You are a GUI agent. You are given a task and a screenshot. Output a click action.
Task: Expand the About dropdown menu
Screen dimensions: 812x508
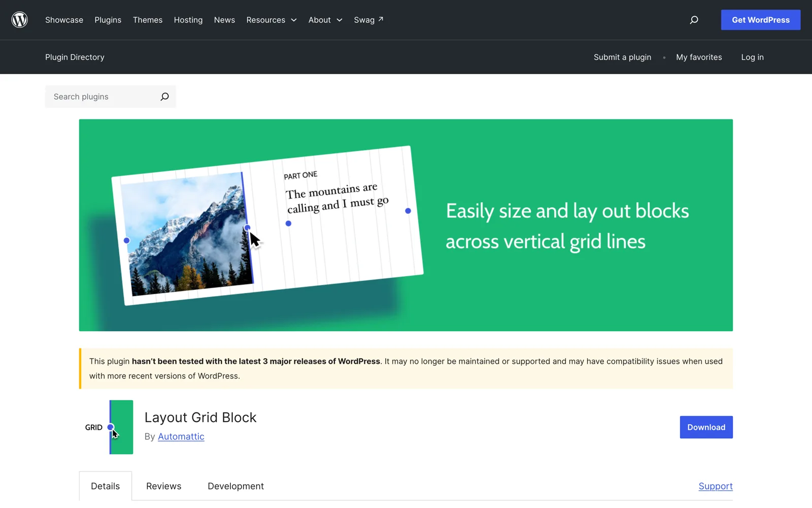click(x=325, y=20)
